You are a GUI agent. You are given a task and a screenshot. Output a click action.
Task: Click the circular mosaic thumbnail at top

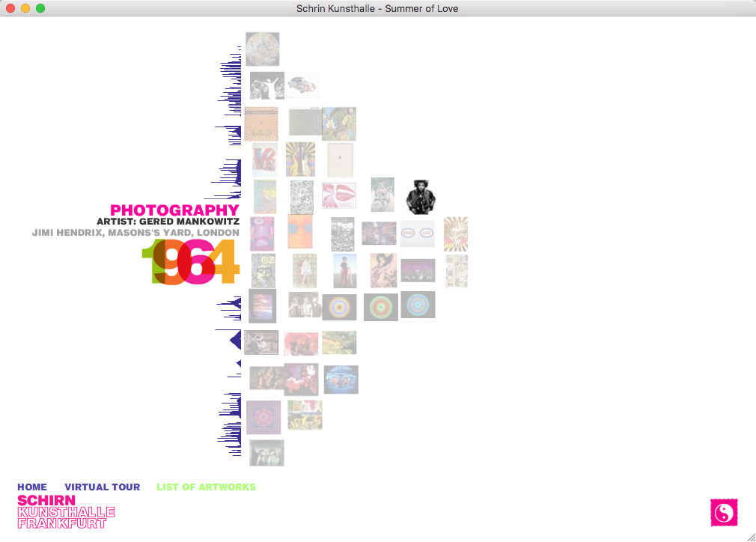click(262, 49)
